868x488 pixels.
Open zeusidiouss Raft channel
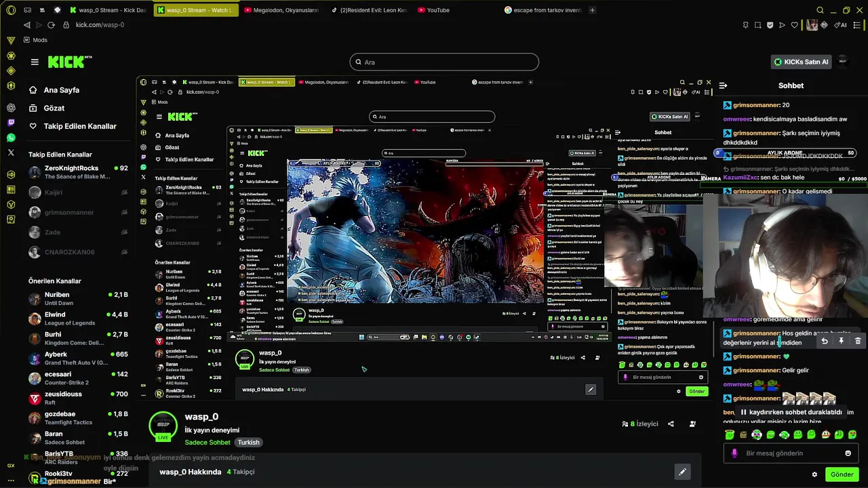point(78,398)
